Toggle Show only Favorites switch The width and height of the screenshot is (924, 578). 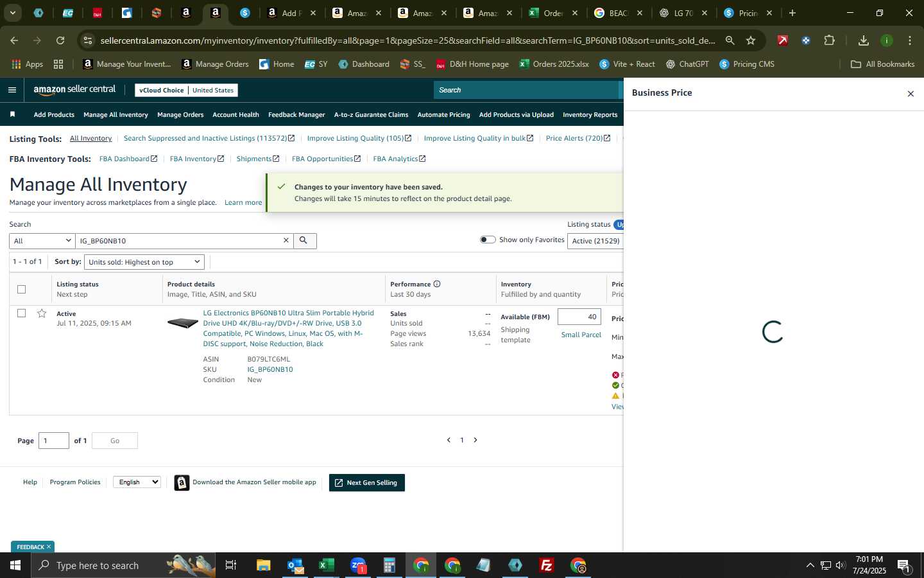pyautogui.click(x=488, y=240)
